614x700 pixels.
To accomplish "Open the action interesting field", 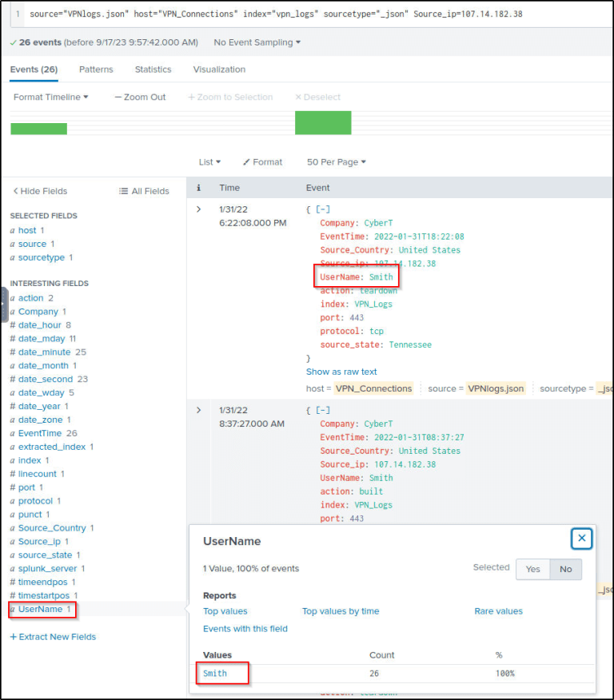I will pyautogui.click(x=31, y=298).
